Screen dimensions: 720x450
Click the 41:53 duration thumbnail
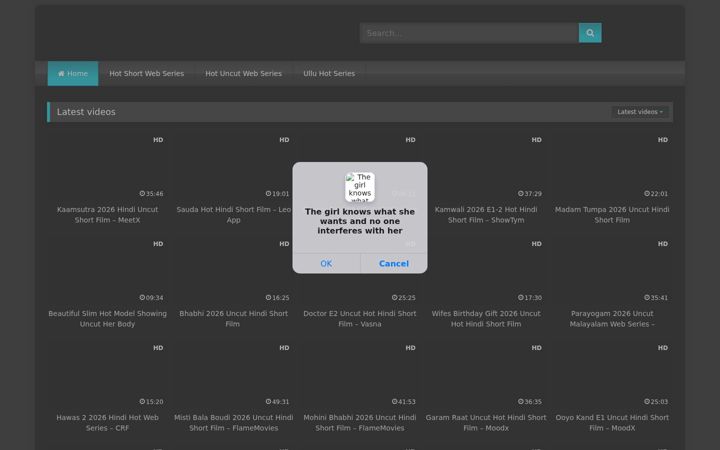coord(360,375)
